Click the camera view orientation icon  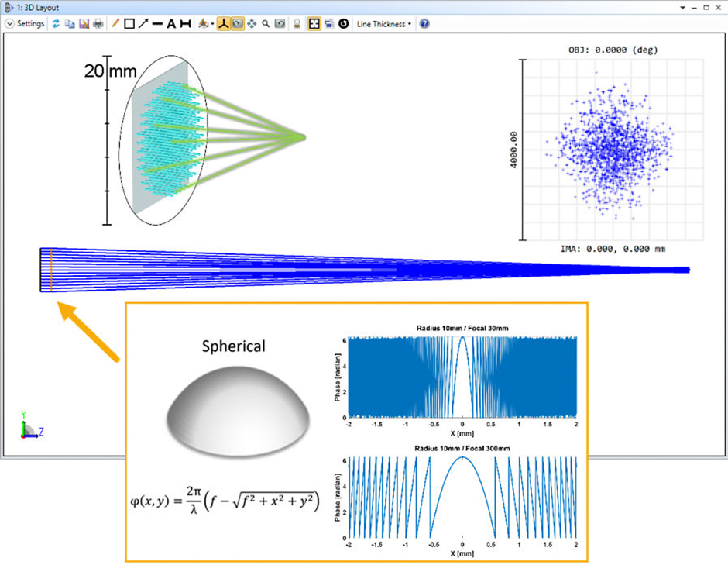click(x=203, y=24)
